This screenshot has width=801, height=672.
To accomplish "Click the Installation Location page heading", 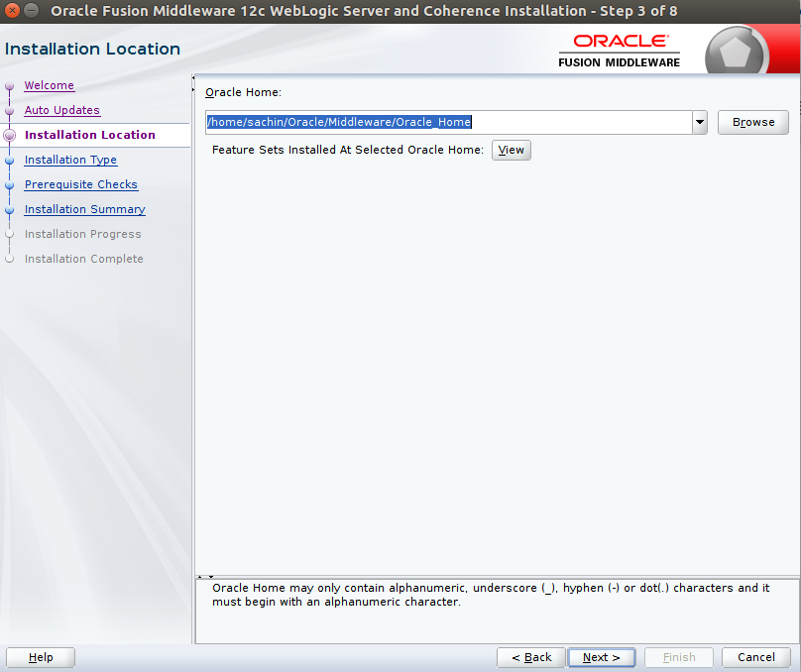I will 92,49.
